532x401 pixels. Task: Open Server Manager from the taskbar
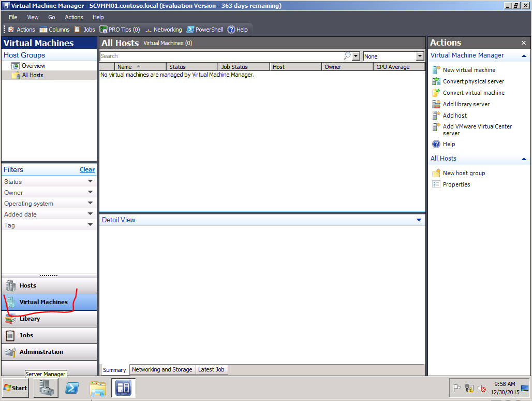pyautogui.click(x=46, y=388)
